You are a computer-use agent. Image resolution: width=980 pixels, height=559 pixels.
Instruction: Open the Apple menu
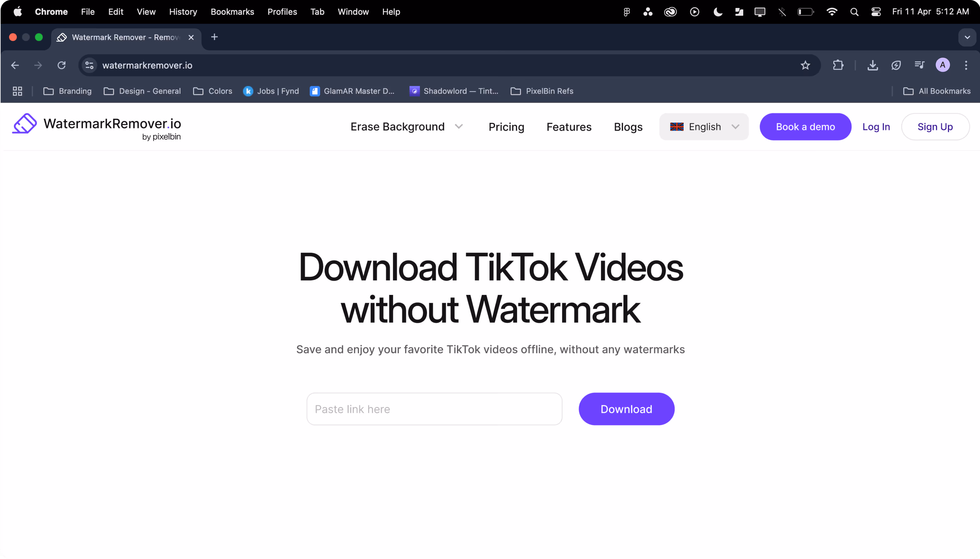click(x=18, y=12)
